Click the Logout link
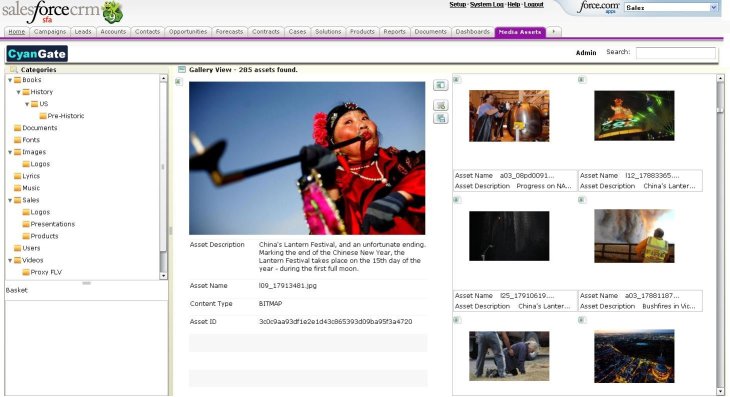The image size is (730, 397). (534, 5)
